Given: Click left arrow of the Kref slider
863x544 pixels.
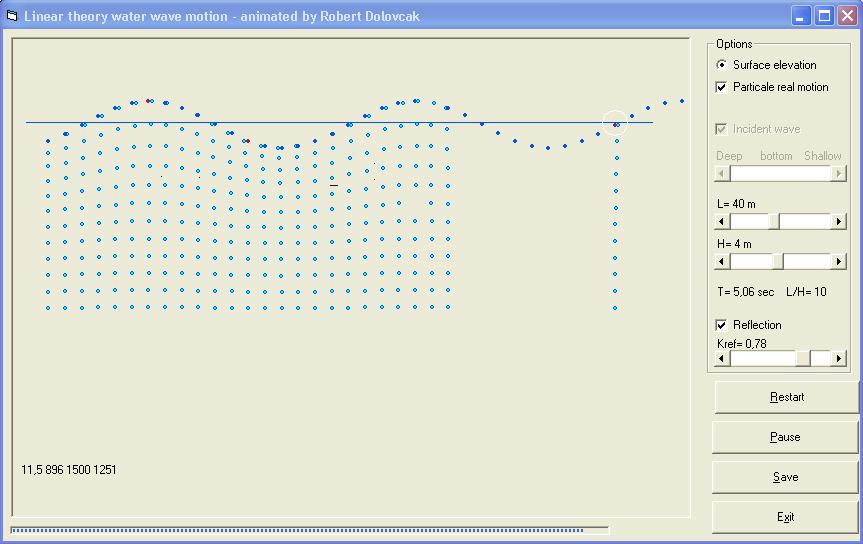Looking at the screenshot, I should click(723, 358).
